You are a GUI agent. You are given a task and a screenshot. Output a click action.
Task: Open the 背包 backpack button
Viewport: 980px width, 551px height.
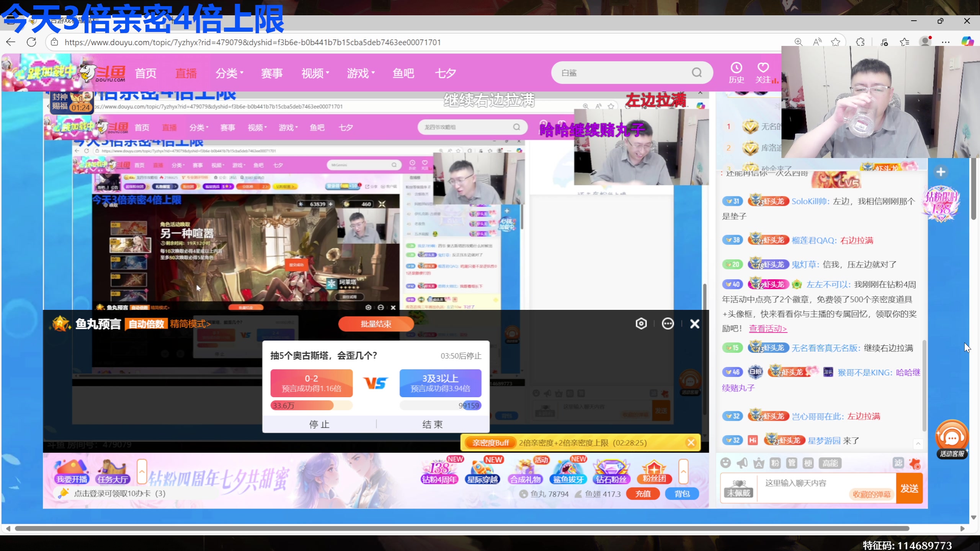682,494
